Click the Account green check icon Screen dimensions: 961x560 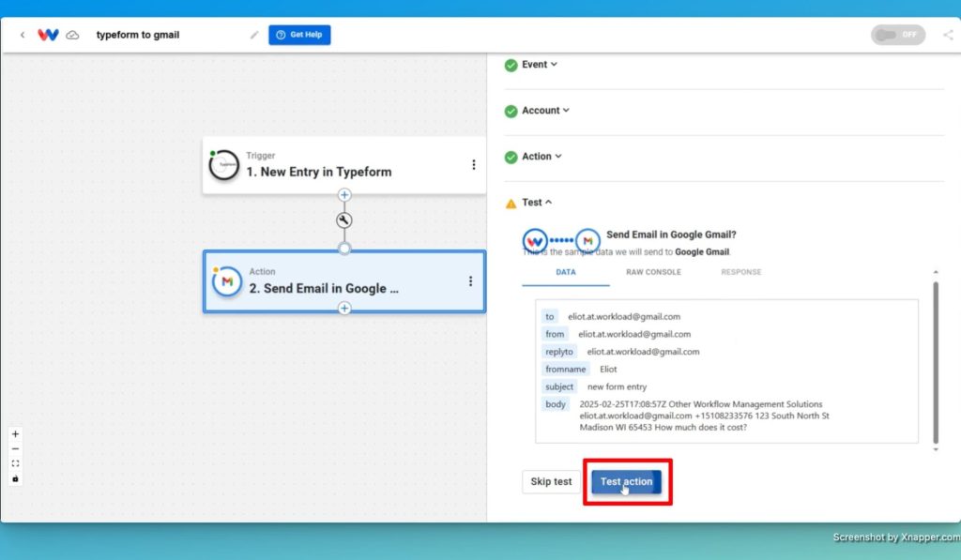[511, 111]
